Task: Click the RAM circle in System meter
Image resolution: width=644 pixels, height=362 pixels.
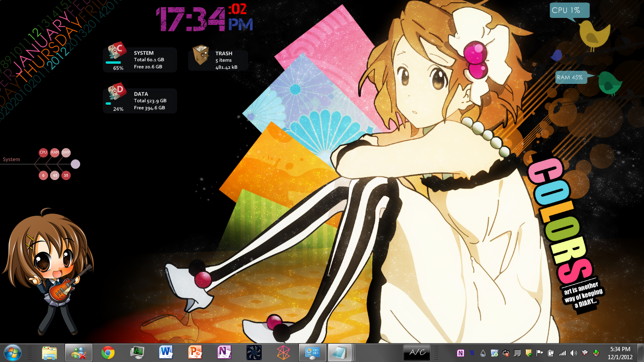Action: pos(55,152)
